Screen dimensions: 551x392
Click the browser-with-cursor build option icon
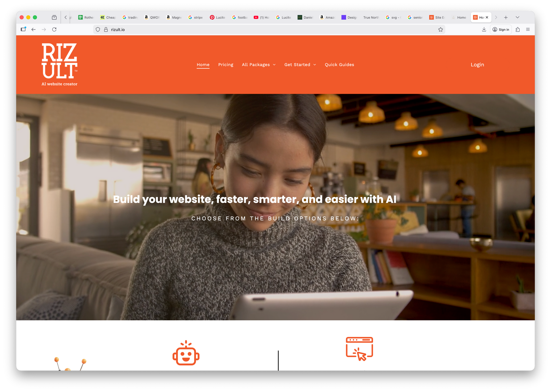click(360, 349)
